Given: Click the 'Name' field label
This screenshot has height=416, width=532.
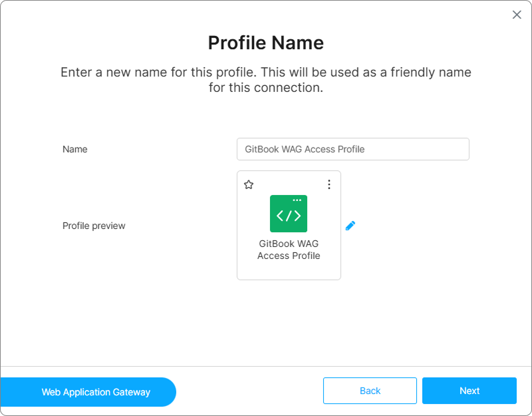Looking at the screenshot, I should (75, 149).
